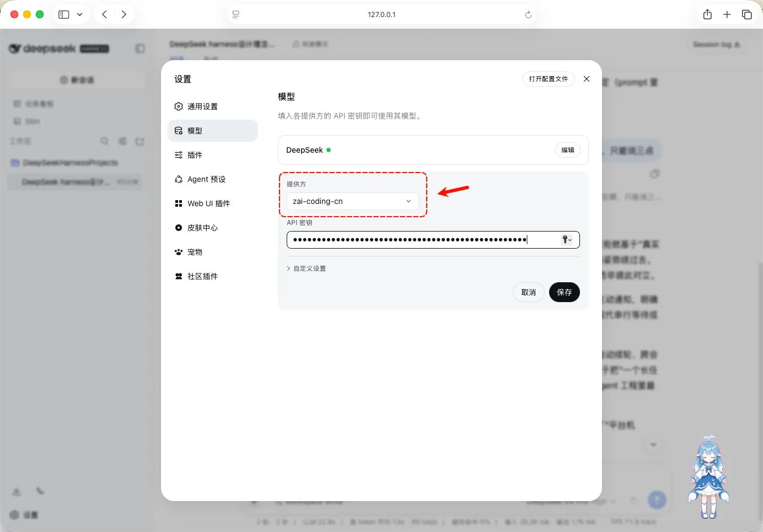Click the blue-haired pet mascot figure
This screenshot has width=763, height=532.
point(709,477)
